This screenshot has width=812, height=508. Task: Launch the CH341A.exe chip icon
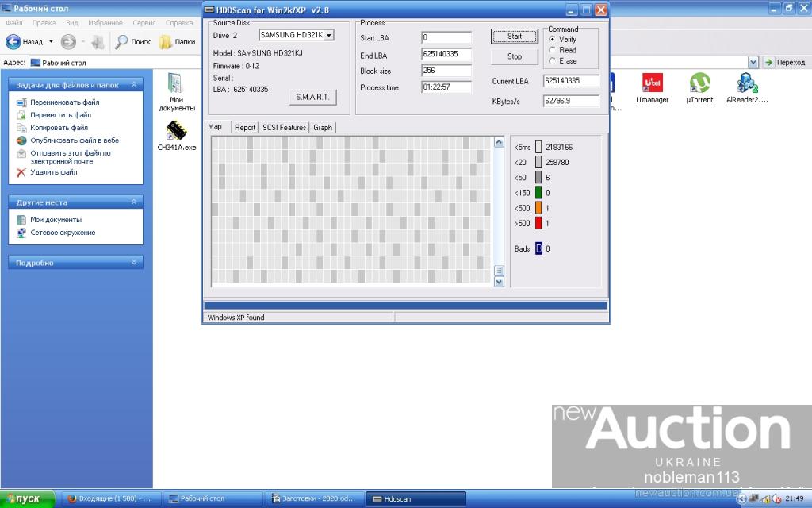pyautogui.click(x=176, y=131)
